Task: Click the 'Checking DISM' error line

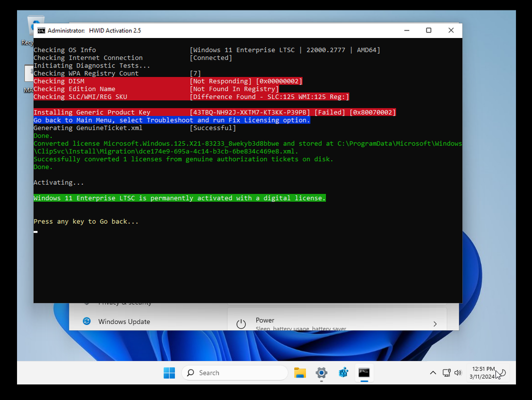Action: [168, 81]
